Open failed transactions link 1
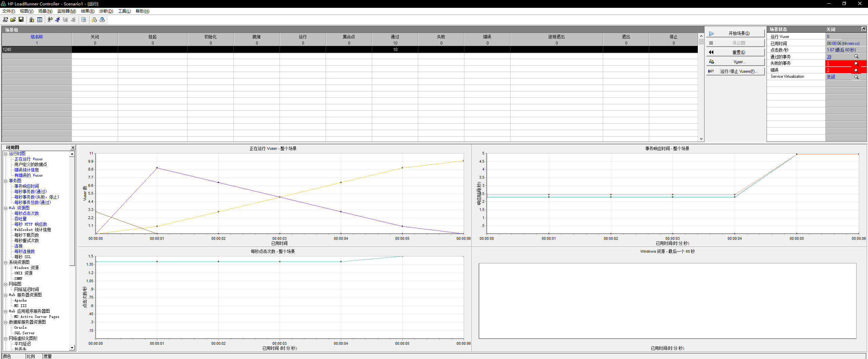Screen dimensions: 868x359 (828, 64)
